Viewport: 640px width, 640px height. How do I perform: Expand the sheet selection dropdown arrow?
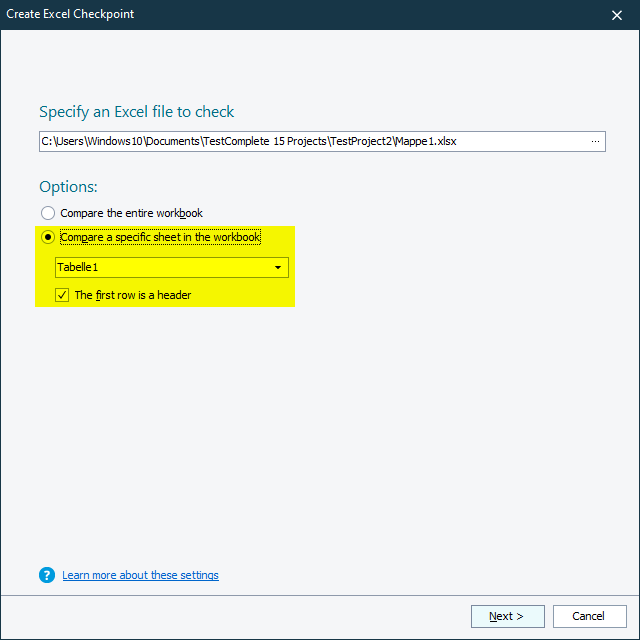tap(278, 268)
